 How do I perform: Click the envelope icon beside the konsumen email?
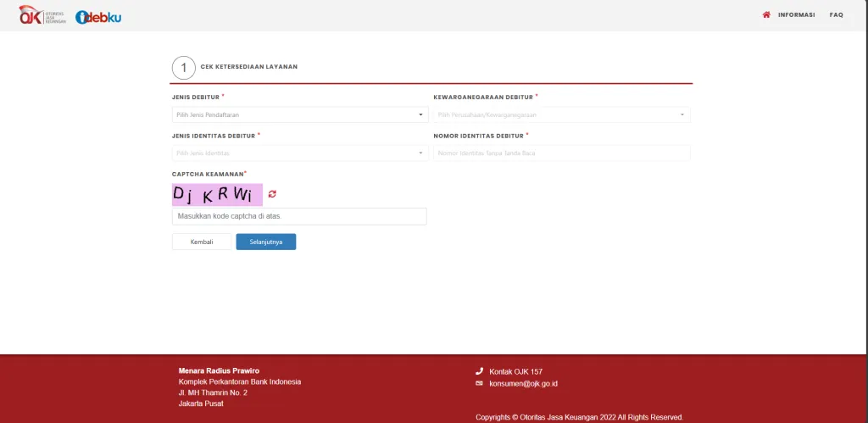tap(480, 383)
